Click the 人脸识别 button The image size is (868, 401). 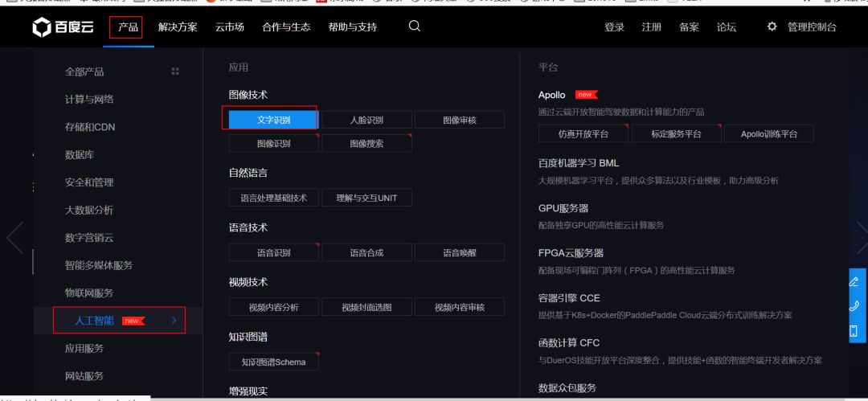tap(366, 120)
